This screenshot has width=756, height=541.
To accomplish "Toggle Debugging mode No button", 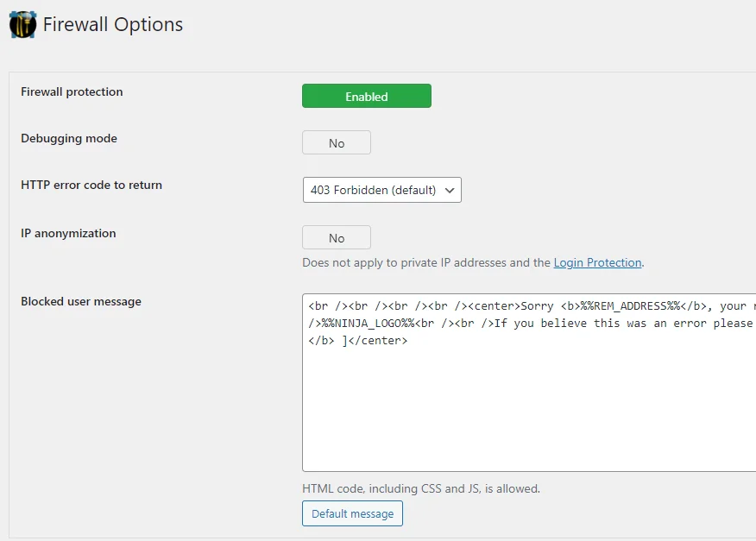I will 336,143.
